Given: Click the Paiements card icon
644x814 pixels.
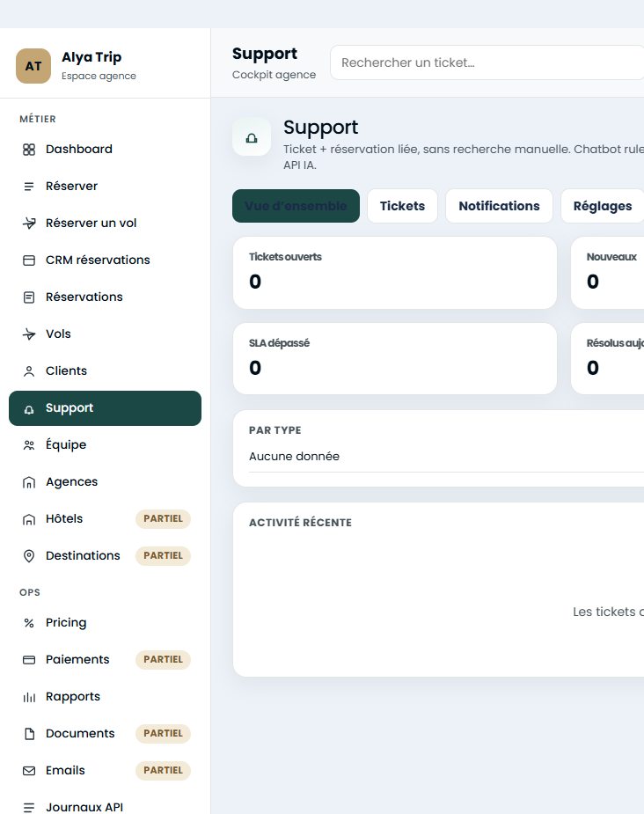Looking at the screenshot, I should pyautogui.click(x=29, y=660).
